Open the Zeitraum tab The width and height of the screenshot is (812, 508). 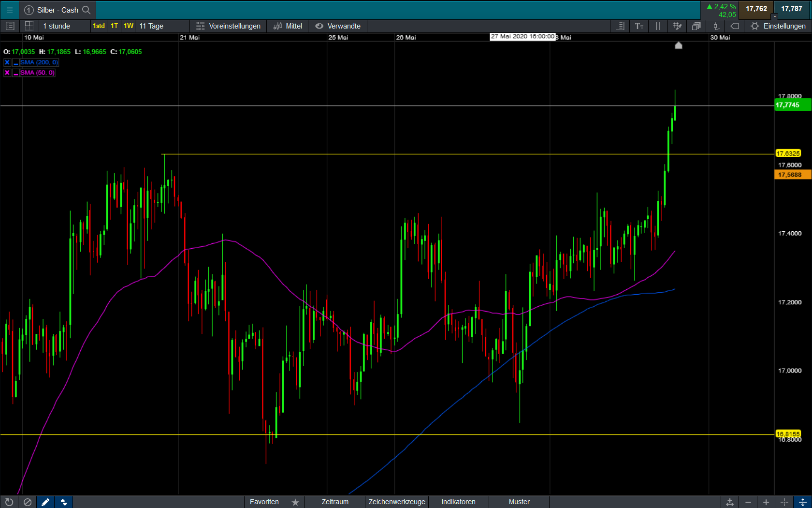click(335, 502)
